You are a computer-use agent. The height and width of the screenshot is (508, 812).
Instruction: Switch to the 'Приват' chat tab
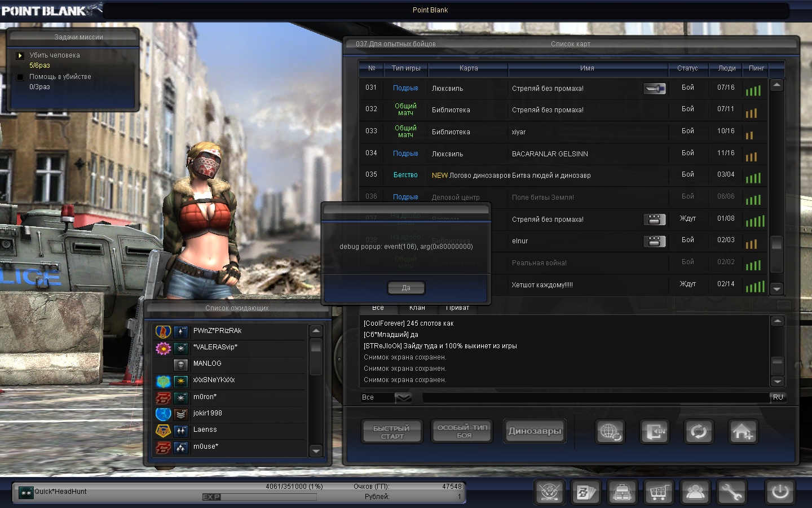[x=457, y=308]
